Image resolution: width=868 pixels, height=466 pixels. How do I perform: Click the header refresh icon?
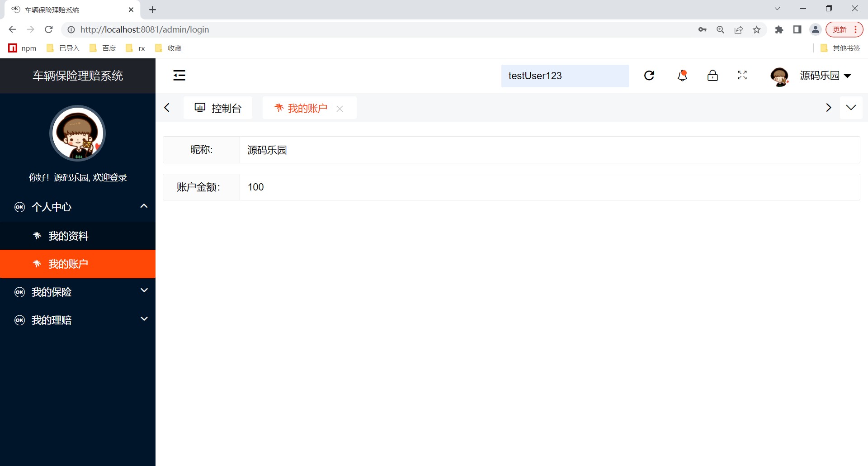tap(649, 76)
